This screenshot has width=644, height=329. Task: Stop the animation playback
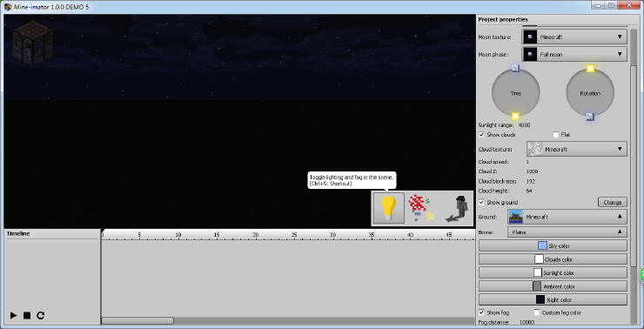click(27, 315)
